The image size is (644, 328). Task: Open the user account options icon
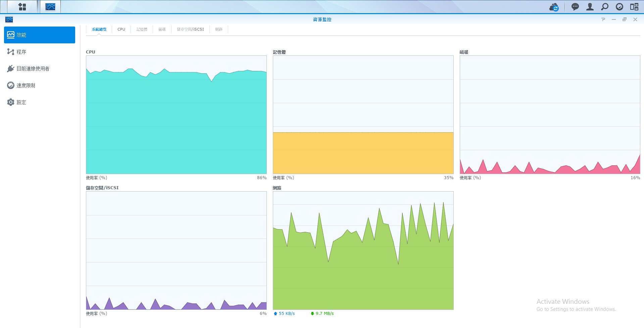pyautogui.click(x=590, y=7)
